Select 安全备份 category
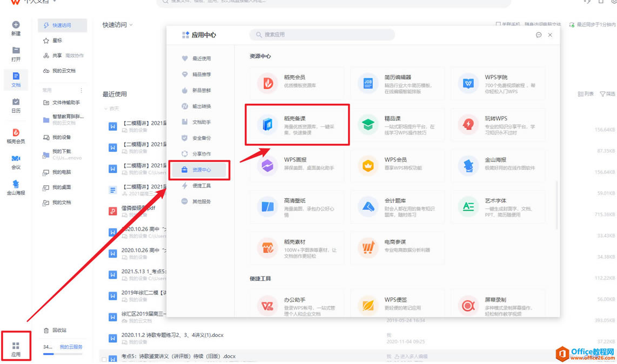Viewport: 617px width, 364px height. pos(200,138)
